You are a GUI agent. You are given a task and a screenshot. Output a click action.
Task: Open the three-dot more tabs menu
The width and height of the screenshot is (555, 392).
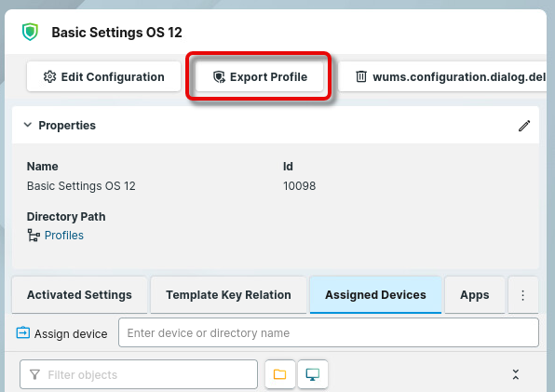click(x=523, y=295)
